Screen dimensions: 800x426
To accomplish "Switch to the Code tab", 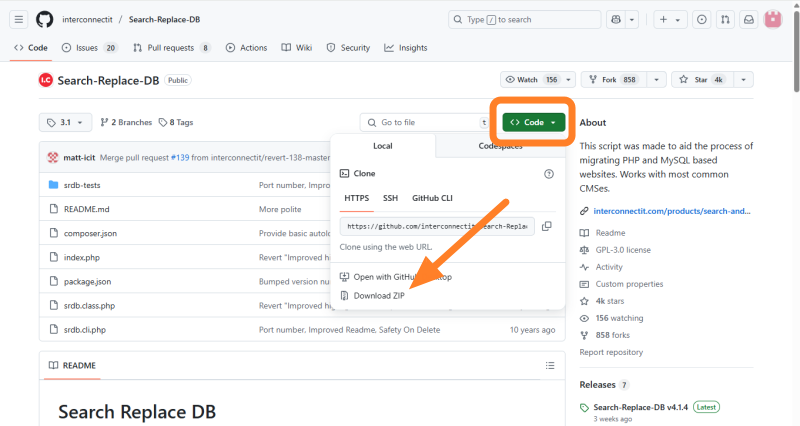I will pyautogui.click(x=31, y=47).
